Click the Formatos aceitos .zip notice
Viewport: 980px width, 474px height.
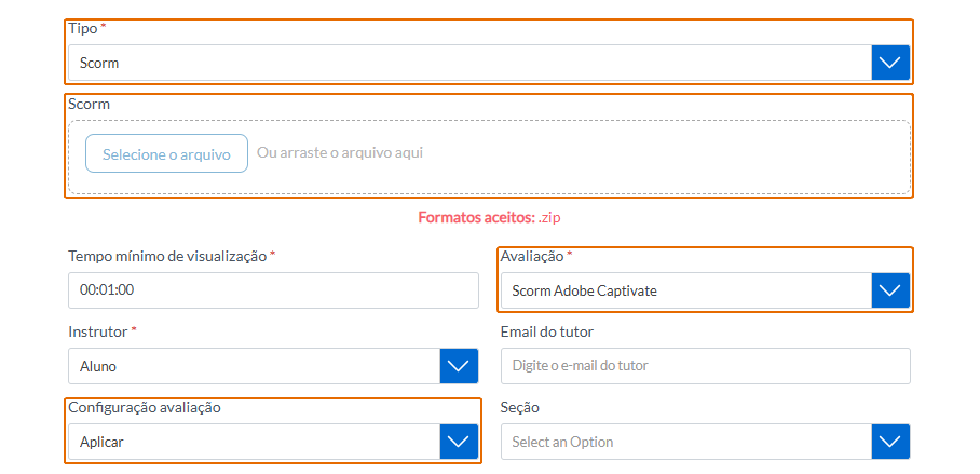tap(489, 218)
